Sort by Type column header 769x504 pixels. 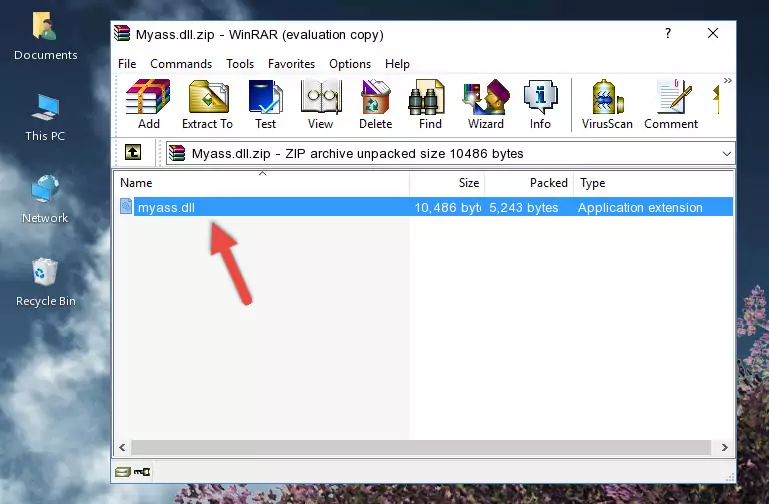click(x=654, y=183)
